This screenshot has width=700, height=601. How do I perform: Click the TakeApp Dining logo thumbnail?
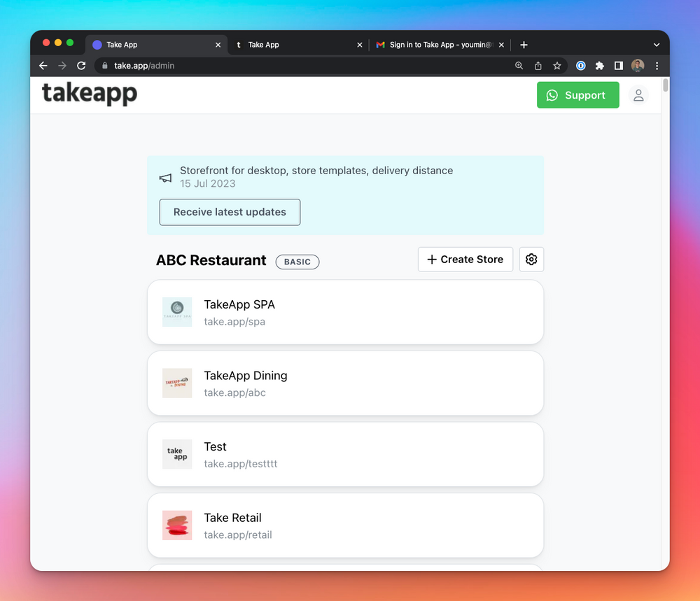tap(177, 383)
